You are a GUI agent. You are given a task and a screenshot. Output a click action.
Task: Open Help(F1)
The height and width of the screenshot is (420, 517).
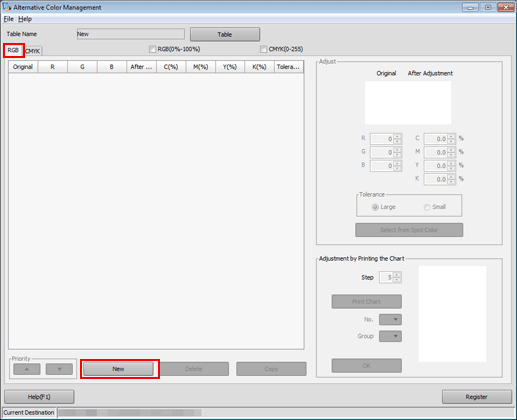click(39, 397)
